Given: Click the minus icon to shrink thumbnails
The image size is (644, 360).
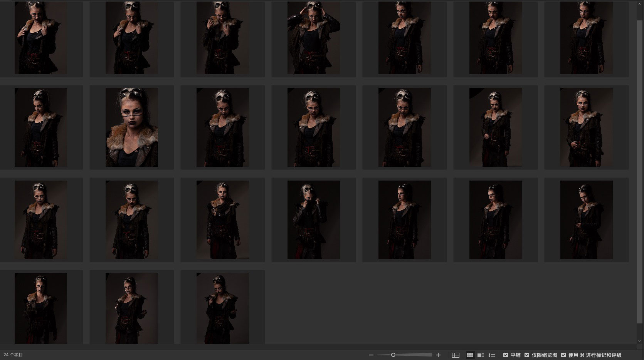Looking at the screenshot, I should coord(371,355).
